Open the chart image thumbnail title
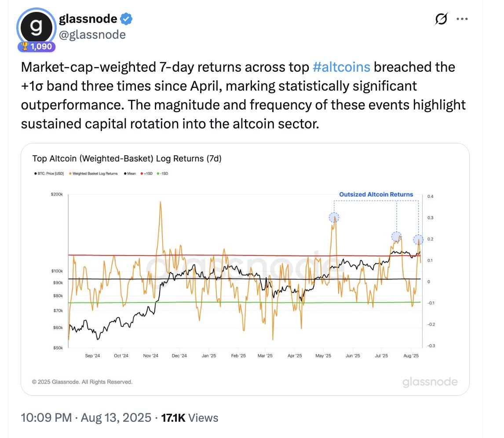This screenshot has height=438, width=504. click(127, 159)
